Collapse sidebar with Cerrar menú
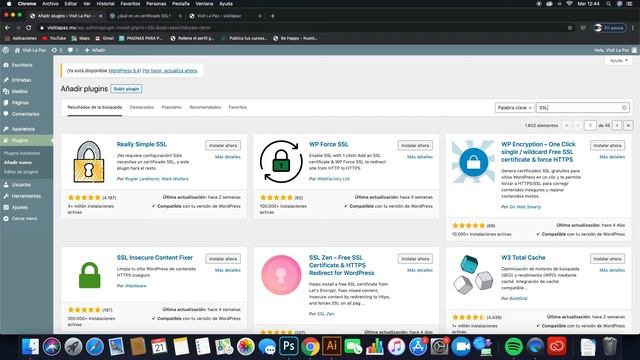 (x=24, y=219)
